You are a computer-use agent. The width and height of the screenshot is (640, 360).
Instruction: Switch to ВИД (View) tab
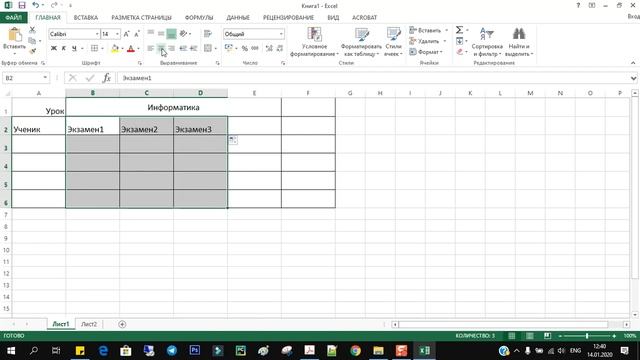333,18
